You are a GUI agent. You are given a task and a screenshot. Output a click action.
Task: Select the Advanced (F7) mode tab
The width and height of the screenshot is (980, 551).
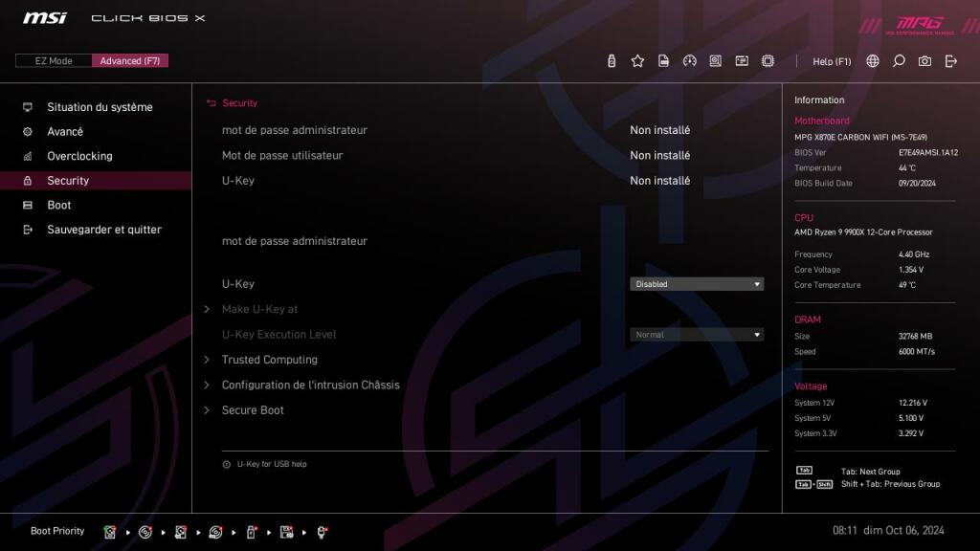point(130,60)
